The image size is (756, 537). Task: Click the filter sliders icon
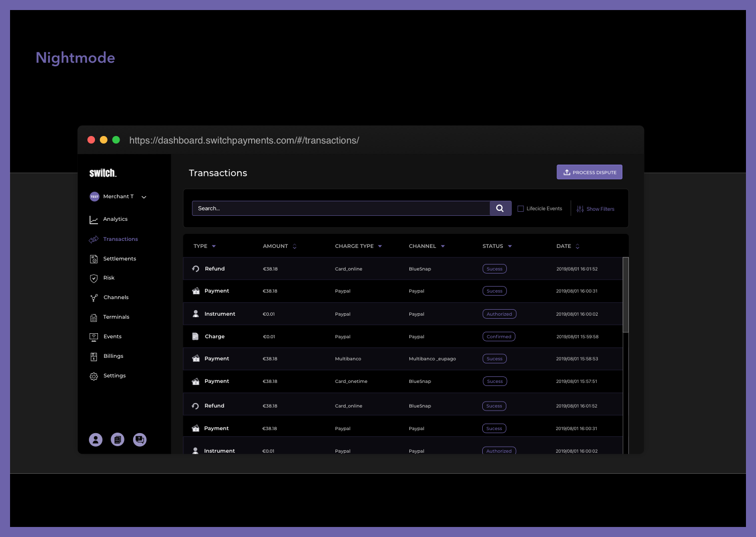point(580,209)
